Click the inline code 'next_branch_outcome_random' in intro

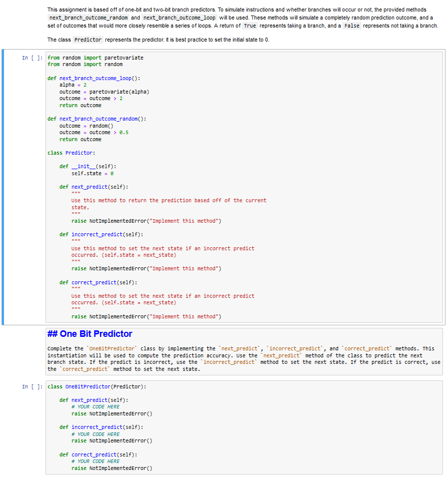click(88, 18)
